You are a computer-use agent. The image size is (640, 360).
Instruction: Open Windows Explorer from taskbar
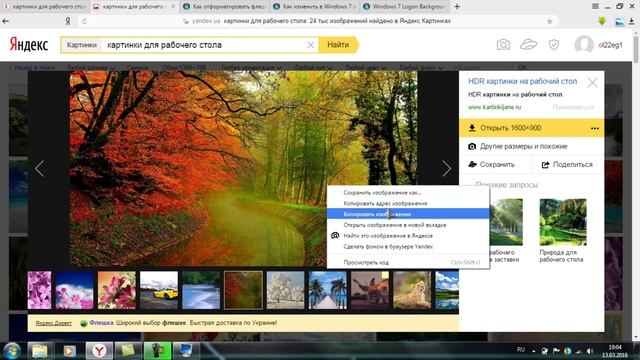(x=40, y=351)
